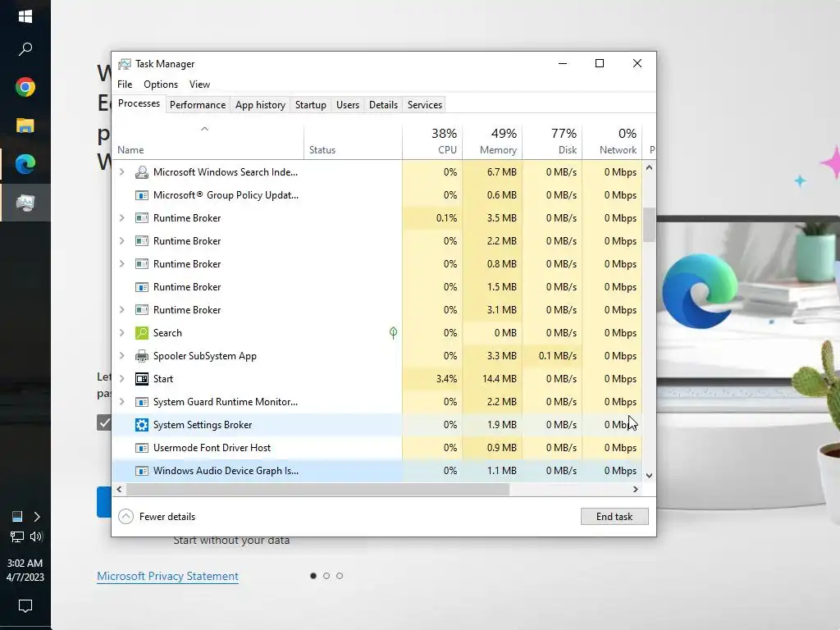Click the Windows Audio Device Graph icon
Screen dimensions: 840x630
141,471
